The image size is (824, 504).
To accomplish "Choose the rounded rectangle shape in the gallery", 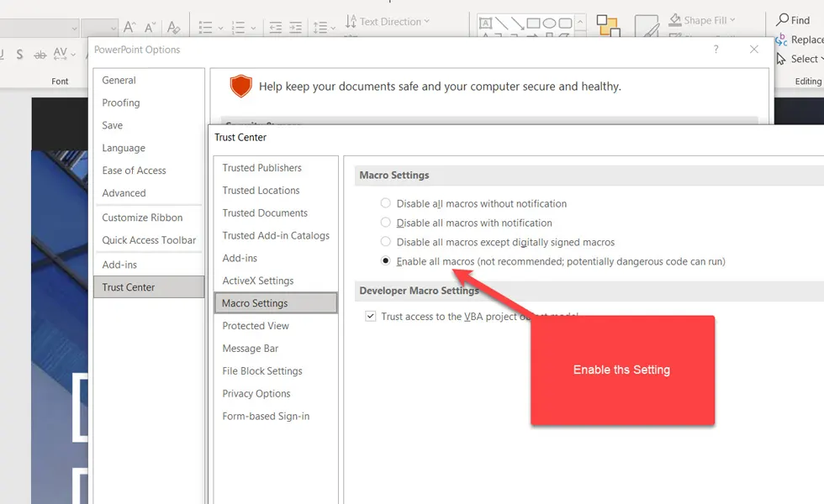I will point(565,24).
